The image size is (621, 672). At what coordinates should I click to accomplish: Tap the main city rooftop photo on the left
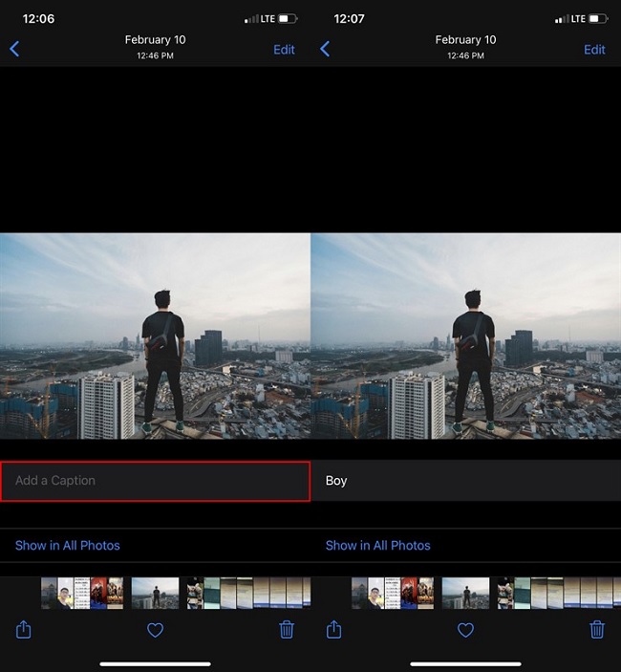[x=155, y=336]
